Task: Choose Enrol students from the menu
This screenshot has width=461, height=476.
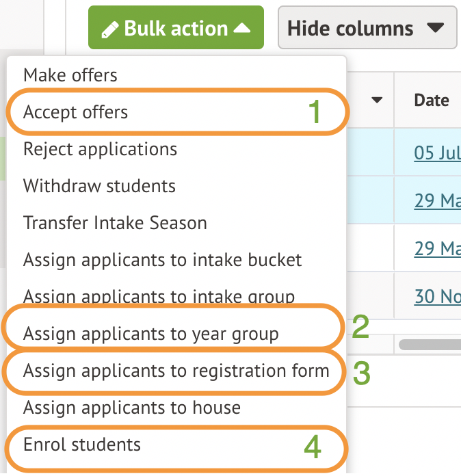Action: pyautogui.click(x=82, y=445)
